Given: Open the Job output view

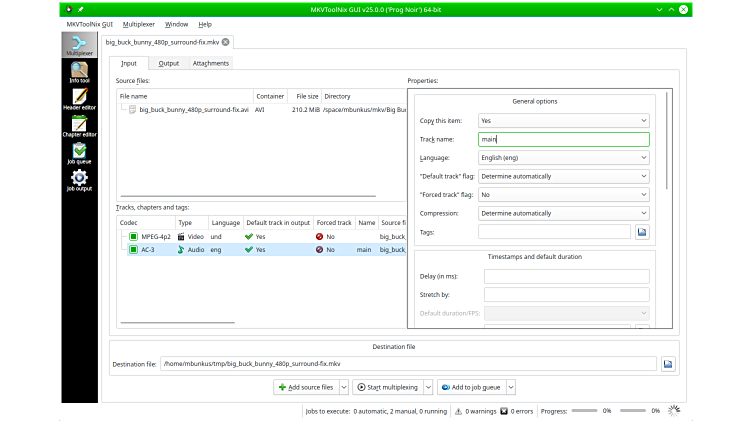Looking at the screenshot, I should pos(79,179).
